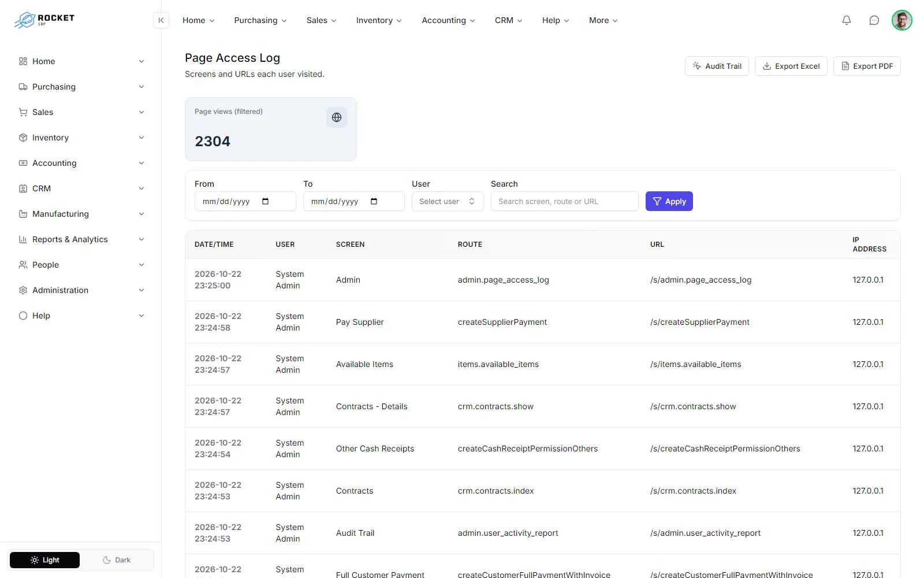The image size is (924, 578).
Task: Click the Manufacturing factory icon in sidebar
Action: click(x=23, y=214)
